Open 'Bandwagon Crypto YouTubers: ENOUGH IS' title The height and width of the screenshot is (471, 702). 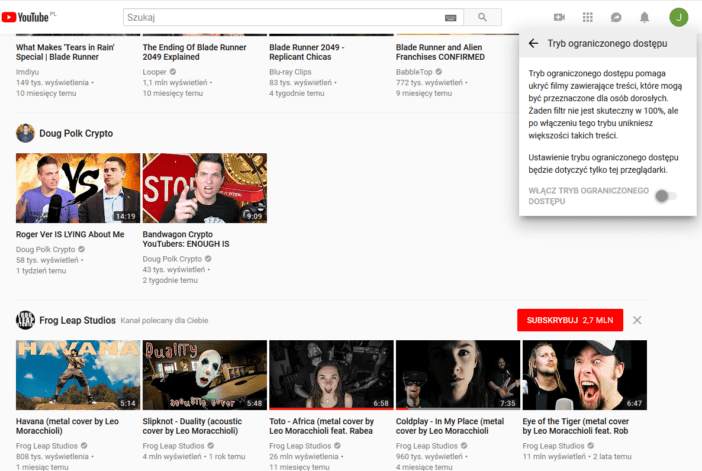coord(186,239)
